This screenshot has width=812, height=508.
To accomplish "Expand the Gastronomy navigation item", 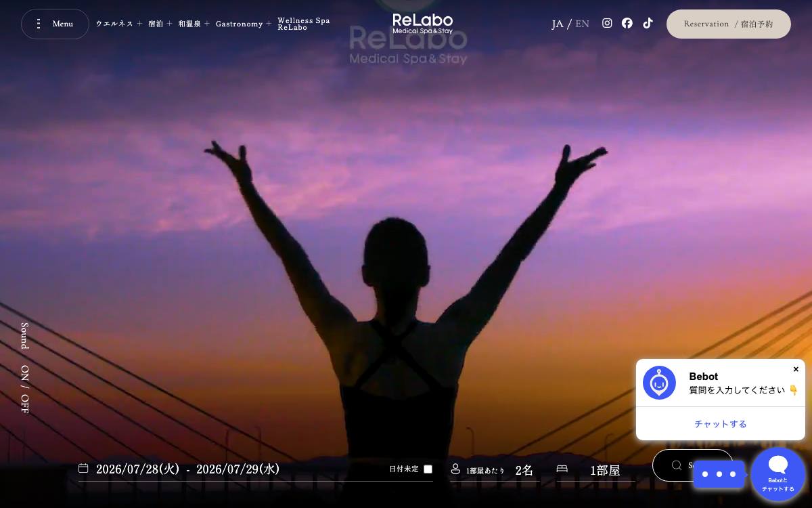I will coord(244,24).
